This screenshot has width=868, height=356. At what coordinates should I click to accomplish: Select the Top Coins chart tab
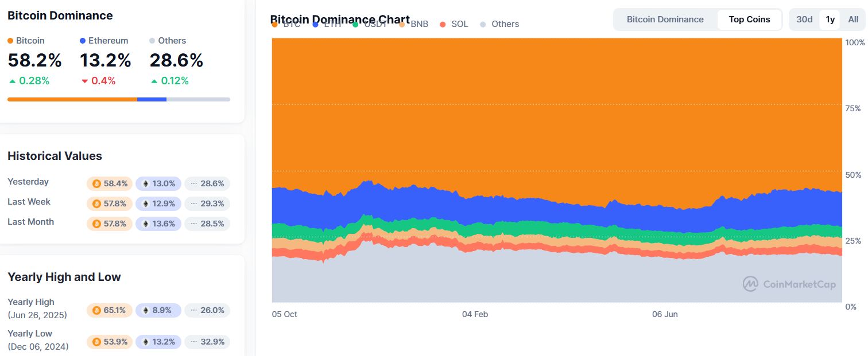pos(749,19)
